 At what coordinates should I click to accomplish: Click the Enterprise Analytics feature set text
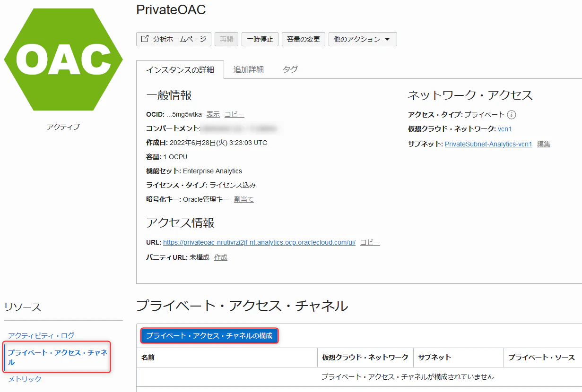click(212, 171)
